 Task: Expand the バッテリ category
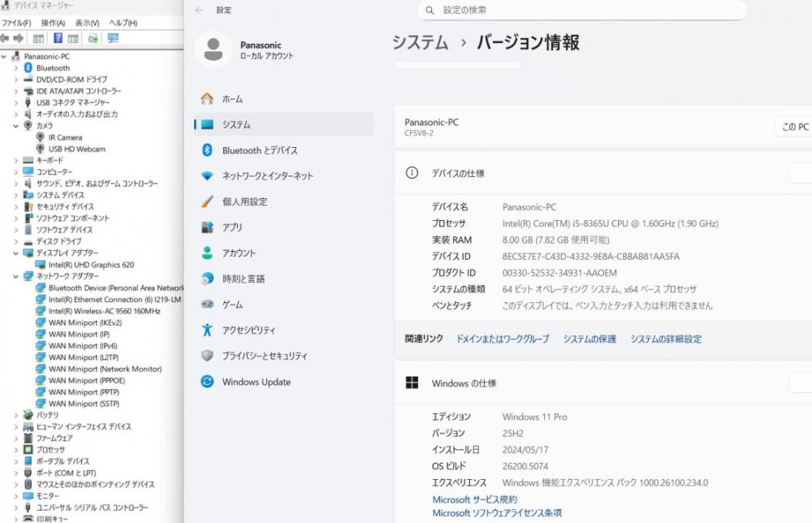[16, 415]
